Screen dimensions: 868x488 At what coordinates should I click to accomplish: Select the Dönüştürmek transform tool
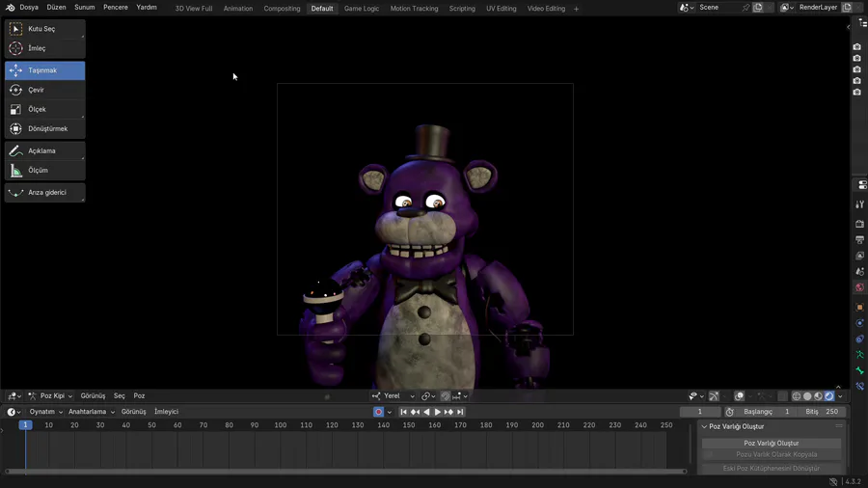tap(44, 128)
